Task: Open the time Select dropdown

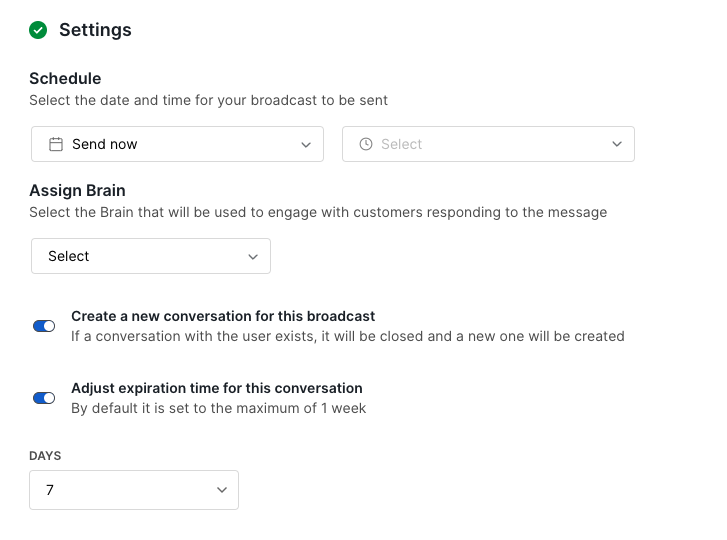Action: click(488, 144)
